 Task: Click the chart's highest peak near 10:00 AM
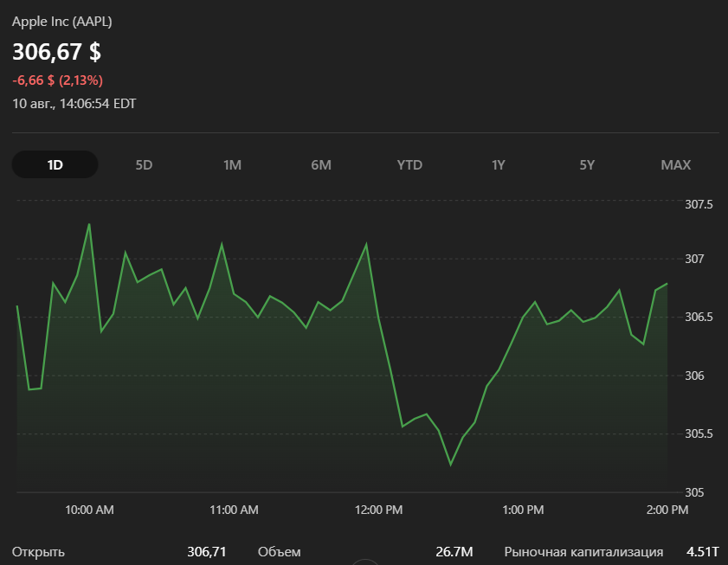89,224
